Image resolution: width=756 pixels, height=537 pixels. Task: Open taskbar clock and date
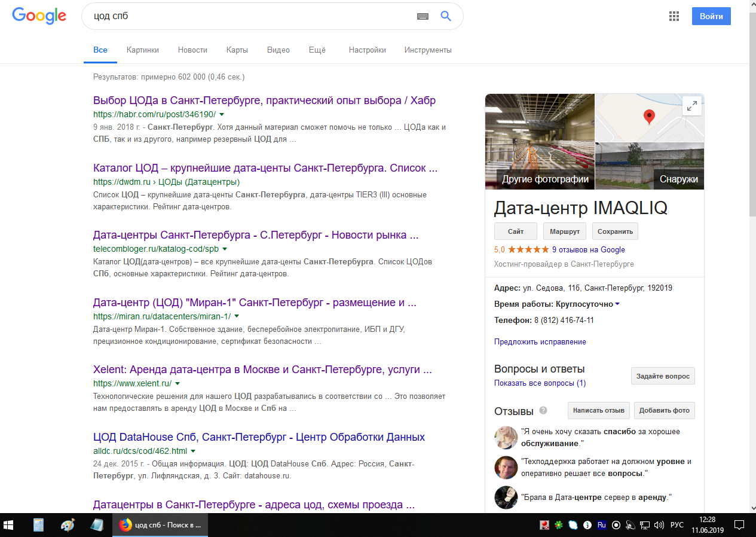point(708,525)
